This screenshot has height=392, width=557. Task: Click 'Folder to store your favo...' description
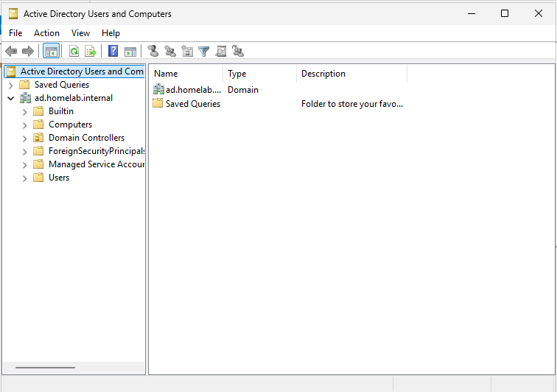[352, 104]
